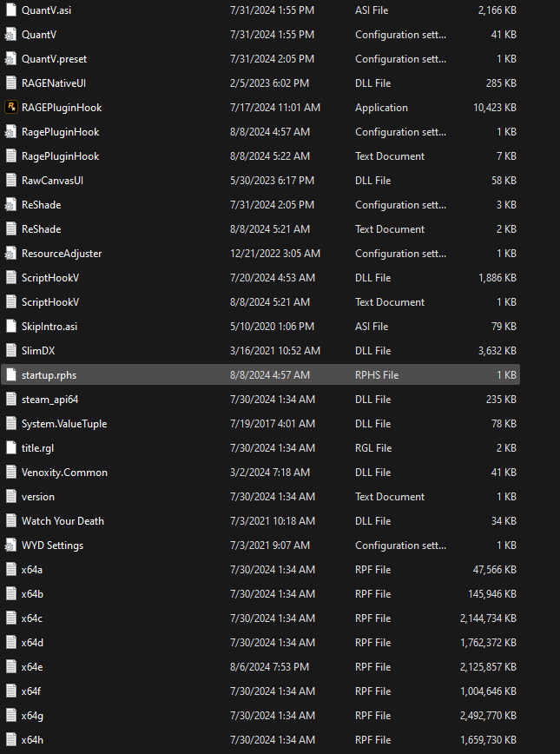Click the 12/21/2022 3:05 AM date
The image size is (560, 754).
(275, 254)
